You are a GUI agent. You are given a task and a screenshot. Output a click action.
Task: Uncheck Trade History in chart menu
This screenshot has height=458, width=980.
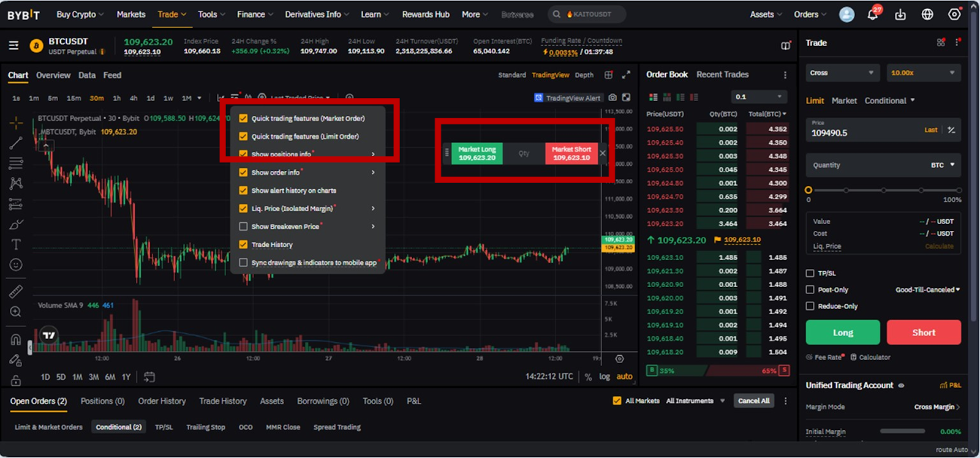[243, 244]
